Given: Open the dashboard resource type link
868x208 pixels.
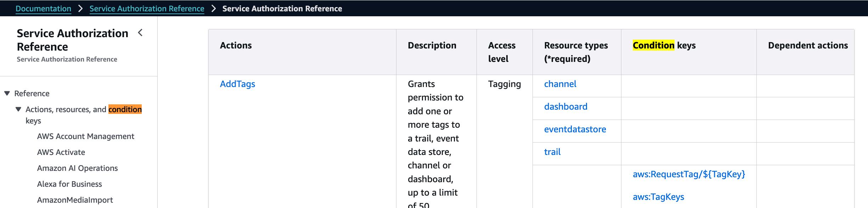Looking at the screenshot, I should (x=565, y=106).
